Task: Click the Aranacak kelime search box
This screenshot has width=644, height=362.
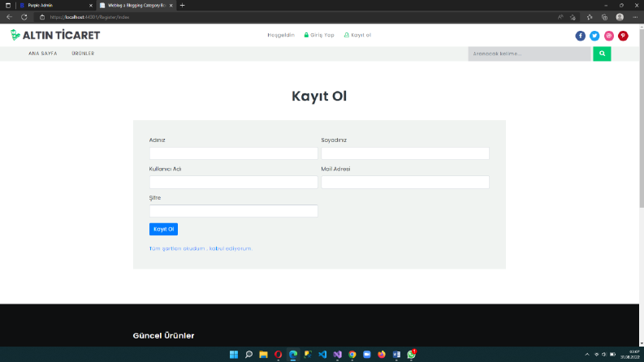Action: coord(529,54)
